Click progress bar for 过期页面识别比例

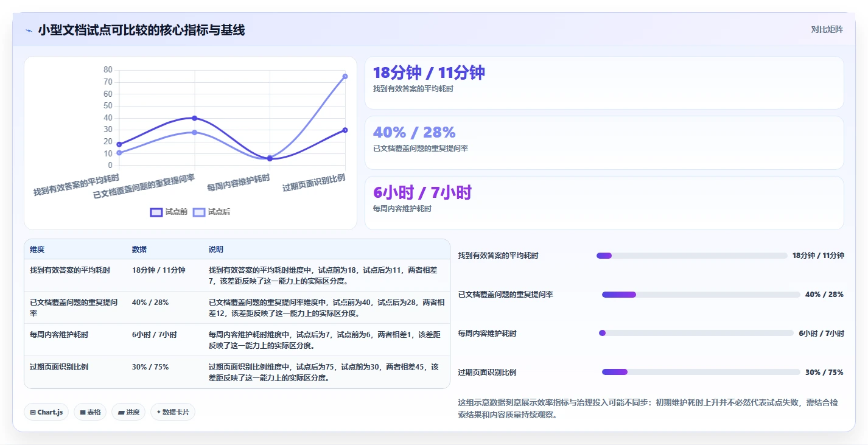coord(701,372)
